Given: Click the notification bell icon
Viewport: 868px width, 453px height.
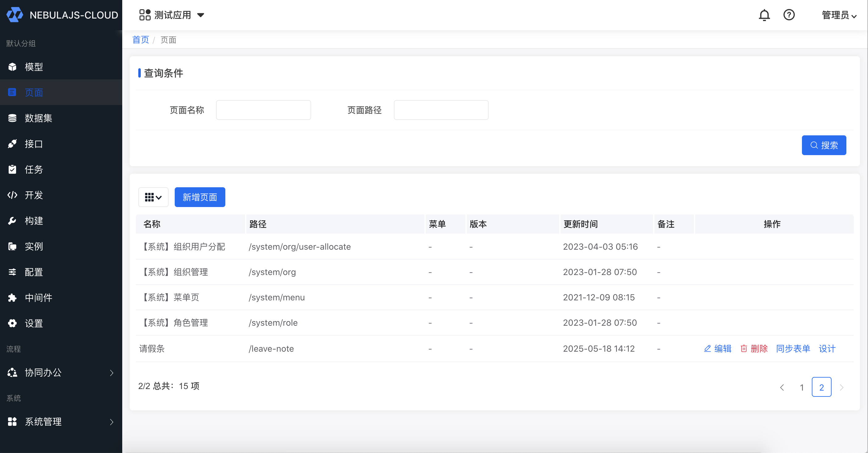Looking at the screenshot, I should click(764, 15).
